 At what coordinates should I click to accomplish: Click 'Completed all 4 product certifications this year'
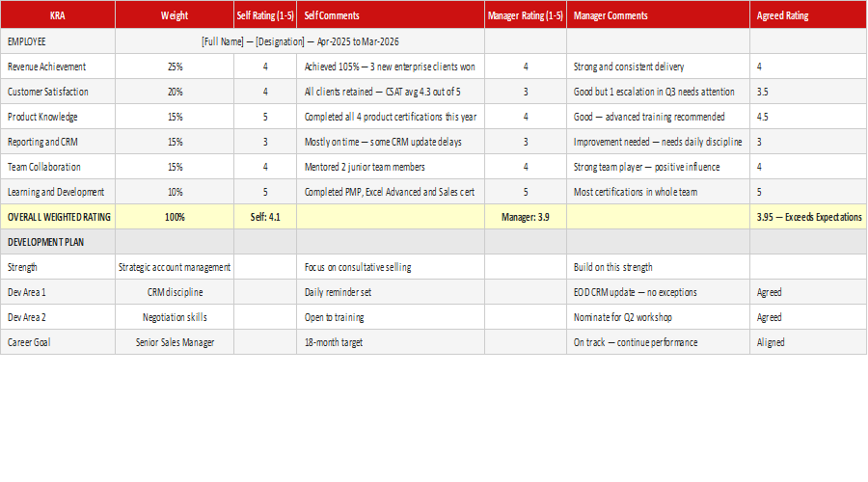point(391,117)
